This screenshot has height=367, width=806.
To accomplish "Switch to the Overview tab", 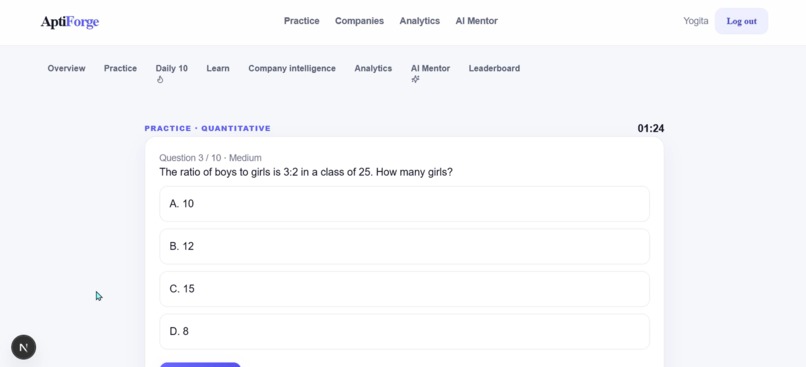I will [x=66, y=68].
